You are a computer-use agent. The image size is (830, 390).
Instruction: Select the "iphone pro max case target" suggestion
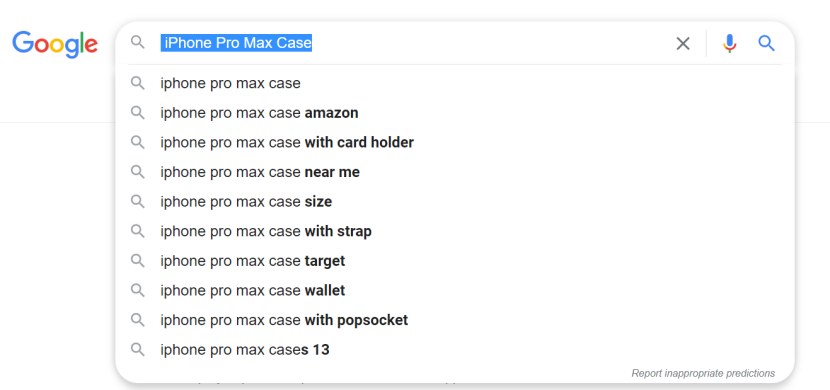[454, 261]
